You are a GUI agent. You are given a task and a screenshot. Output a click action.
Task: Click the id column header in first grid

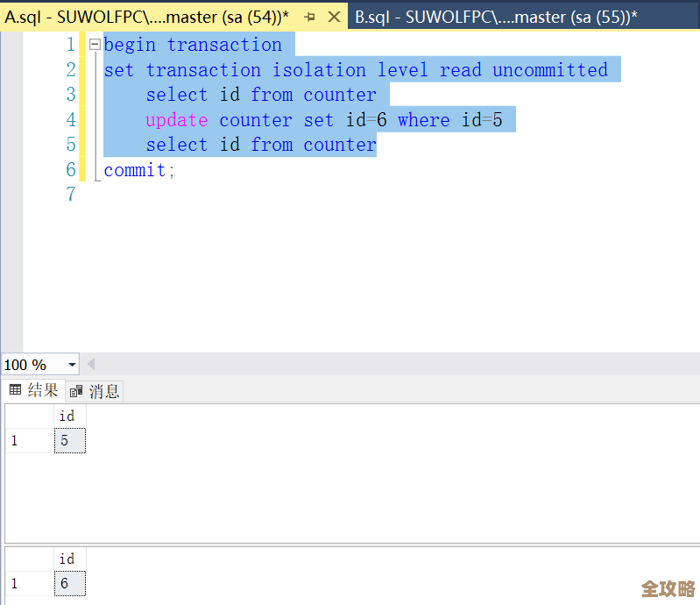tap(67, 416)
